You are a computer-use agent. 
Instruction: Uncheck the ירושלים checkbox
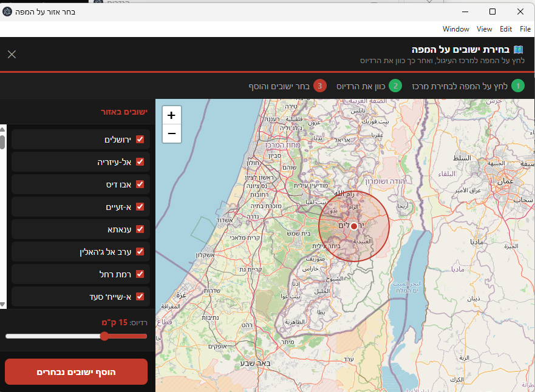click(x=140, y=139)
